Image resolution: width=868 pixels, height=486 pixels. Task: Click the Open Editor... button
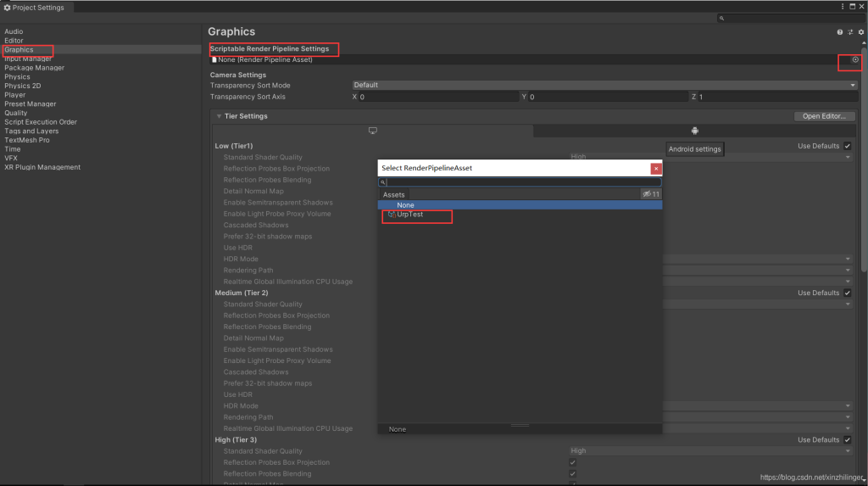824,116
